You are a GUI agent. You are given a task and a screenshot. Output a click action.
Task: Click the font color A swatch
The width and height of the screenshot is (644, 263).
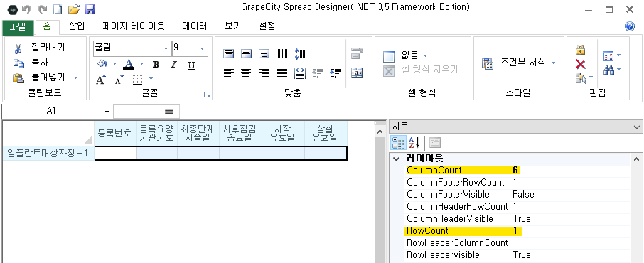tap(129, 64)
